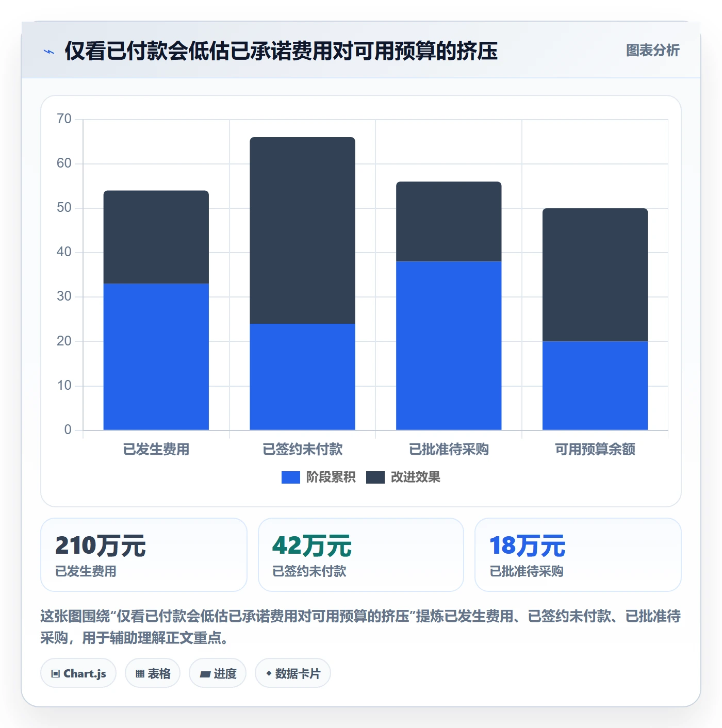Click x-axis label 已发生费用 under the chart
The width and height of the screenshot is (722, 728).
(156, 450)
